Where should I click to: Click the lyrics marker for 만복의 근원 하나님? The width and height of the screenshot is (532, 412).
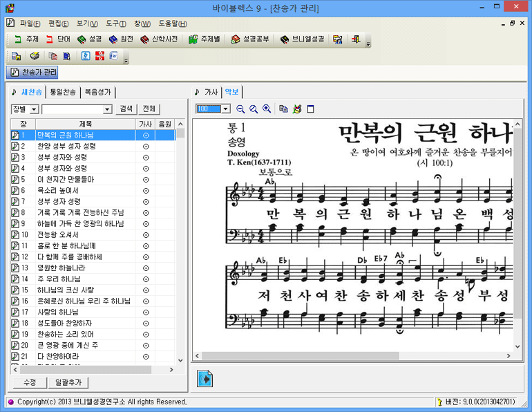click(146, 135)
